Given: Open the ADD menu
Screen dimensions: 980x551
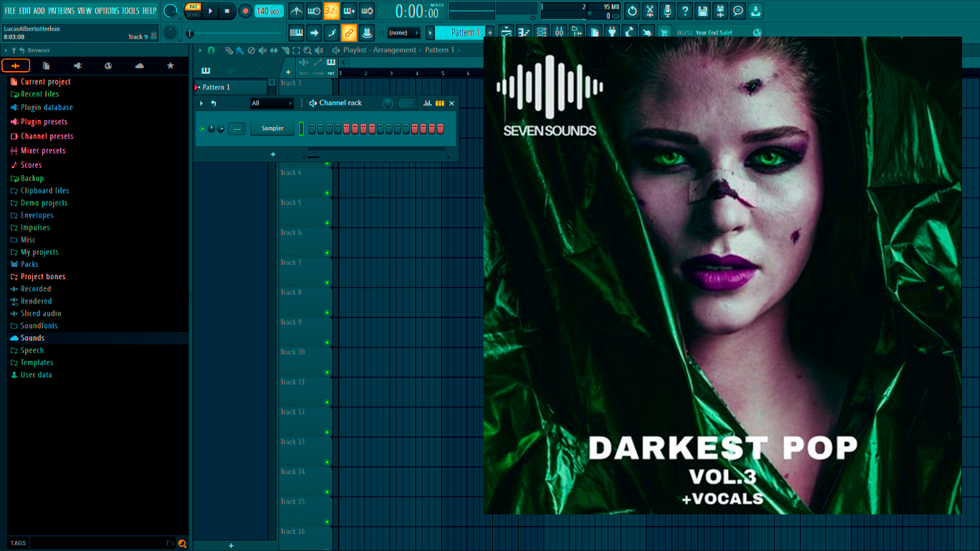Looking at the screenshot, I should [39, 11].
